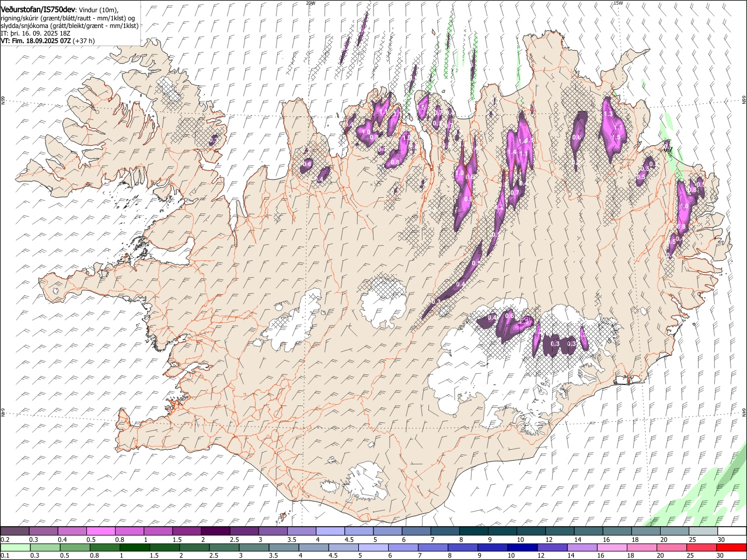Click the 'VT: Fim. 18.09.2025 07Z' valid time

click(x=36, y=41)
